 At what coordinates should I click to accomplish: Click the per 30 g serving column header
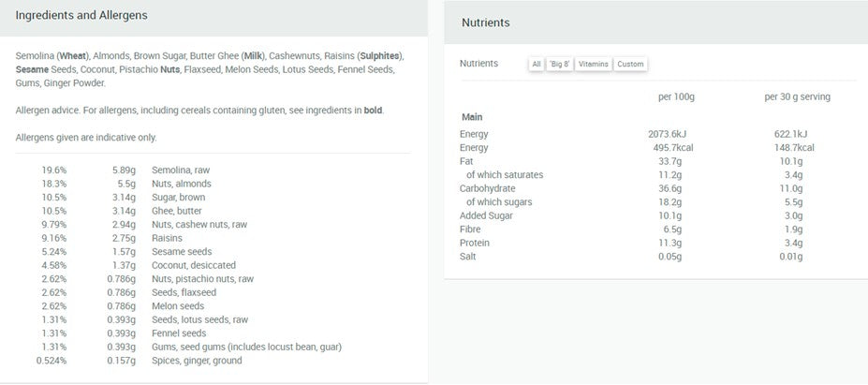pos(797,96)
